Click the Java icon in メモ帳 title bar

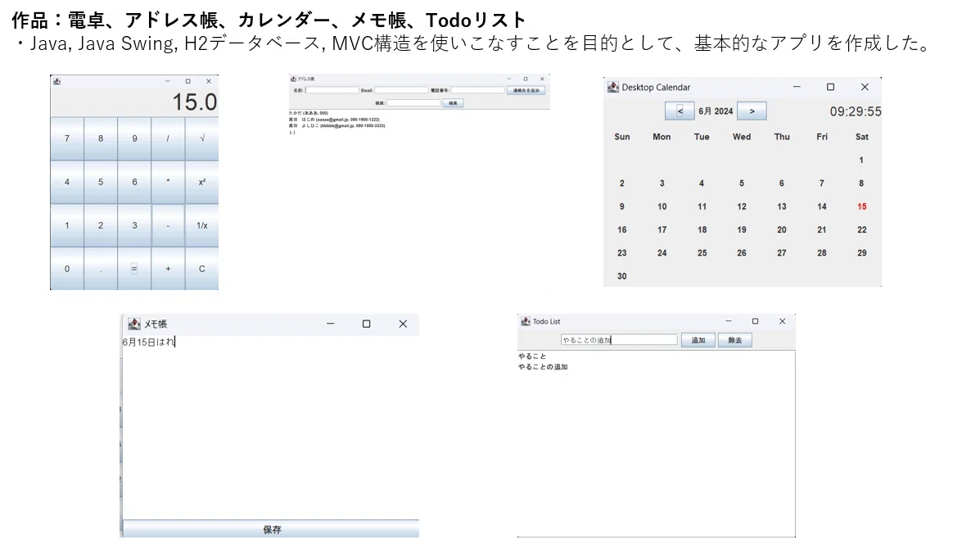[x=133, y=324]
